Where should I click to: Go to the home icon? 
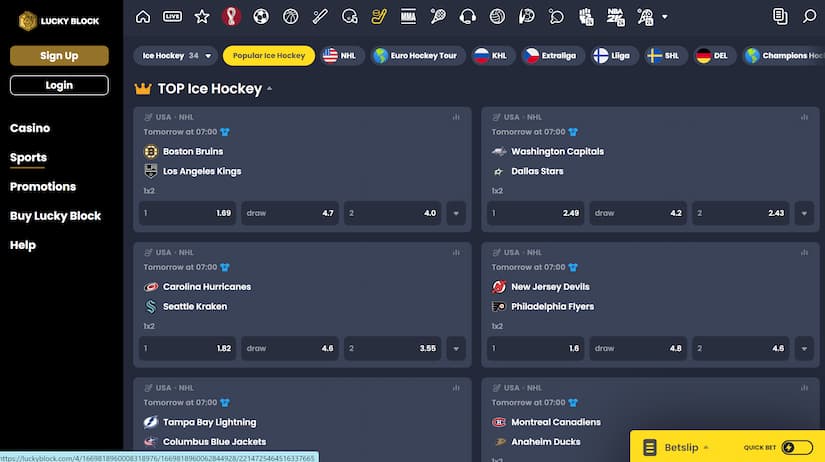(143, 17)
